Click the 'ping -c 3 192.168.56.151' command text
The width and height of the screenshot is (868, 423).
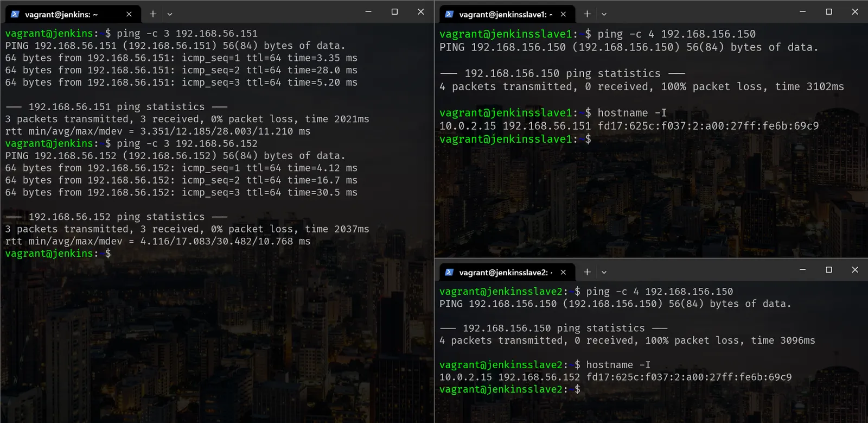point(187,34)
